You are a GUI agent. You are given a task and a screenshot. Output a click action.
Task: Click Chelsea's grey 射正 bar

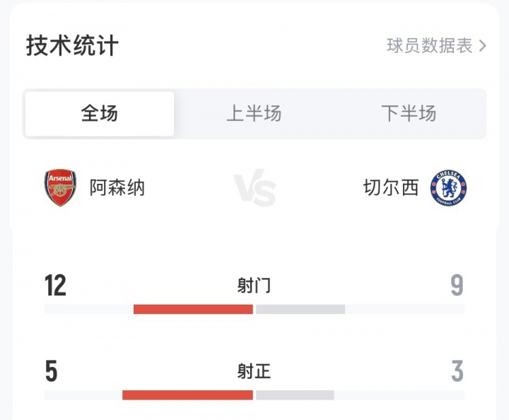coord(295,395)
